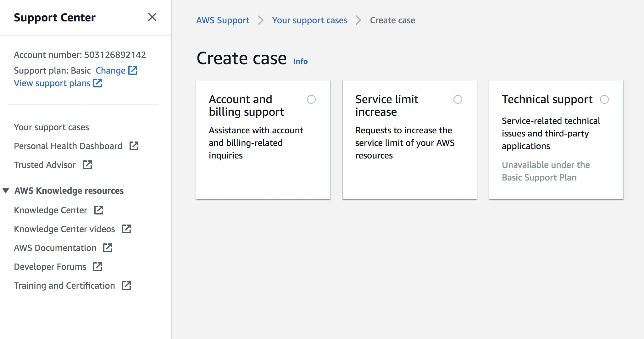
Task: Open Info link beside Create case
Action: coord(300,62)
